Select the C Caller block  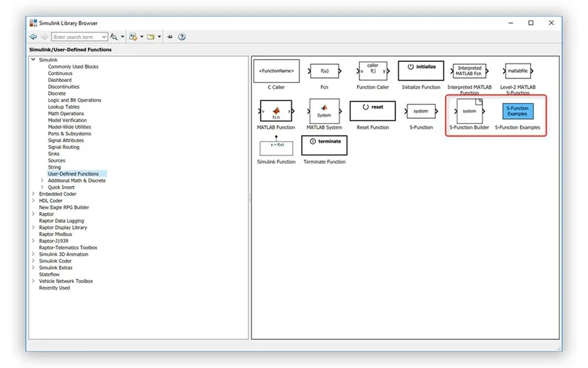point(276,71)
